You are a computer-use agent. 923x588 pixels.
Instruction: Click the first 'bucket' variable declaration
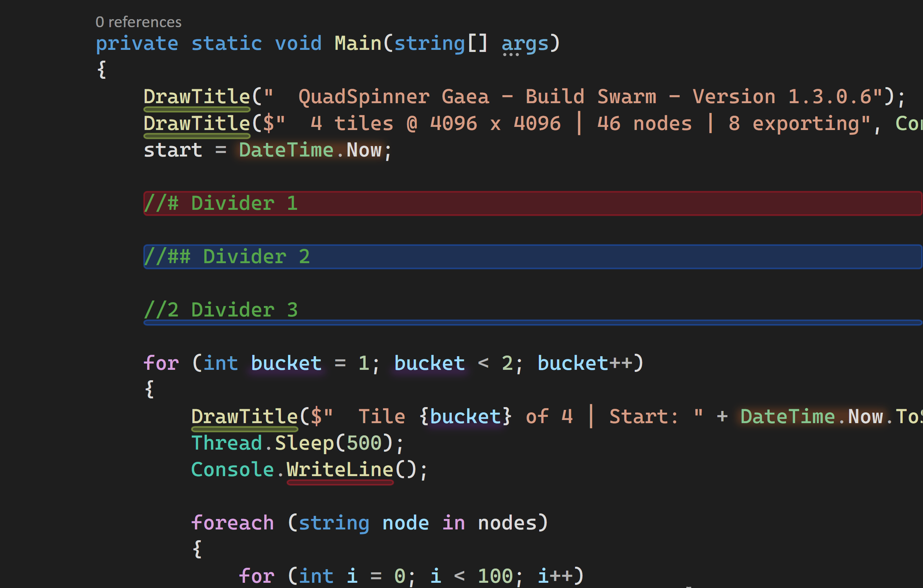click(286, 363)
